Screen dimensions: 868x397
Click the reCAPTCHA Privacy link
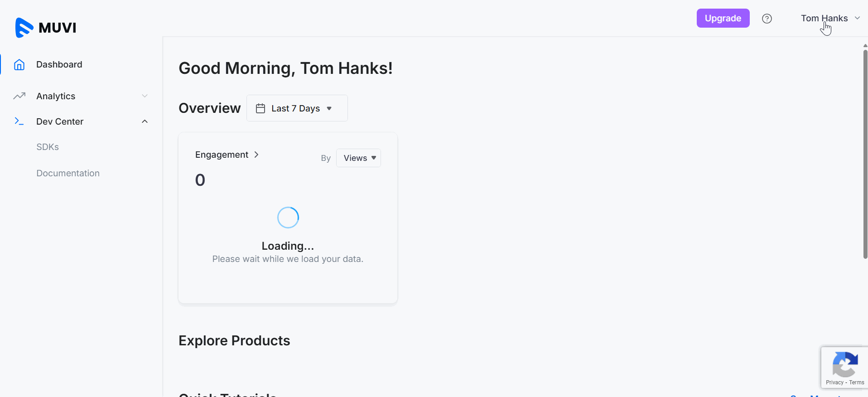[834, 382]
